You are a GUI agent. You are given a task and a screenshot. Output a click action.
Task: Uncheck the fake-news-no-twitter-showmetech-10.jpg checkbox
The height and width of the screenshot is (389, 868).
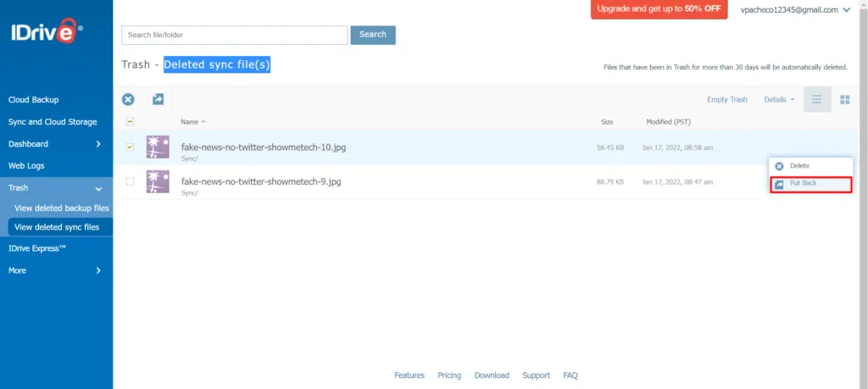click(130, 147)
